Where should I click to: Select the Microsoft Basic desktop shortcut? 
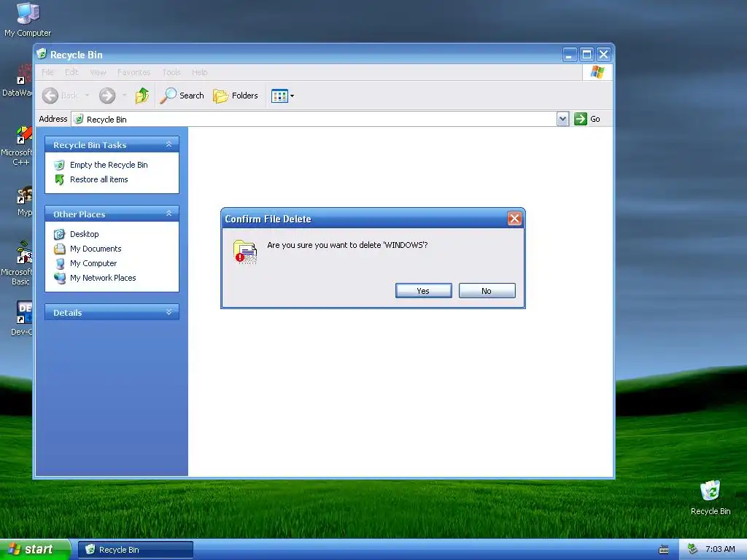(17, 263)
